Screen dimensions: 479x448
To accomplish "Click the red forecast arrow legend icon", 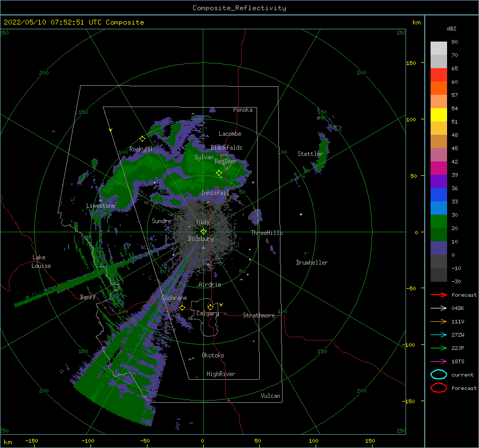I will pos(439,295).
